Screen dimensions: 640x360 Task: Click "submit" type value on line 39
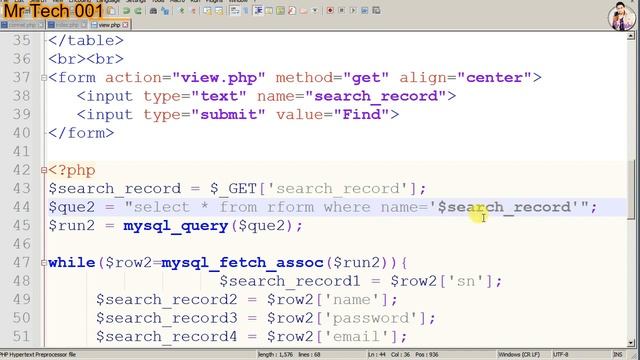click(x=228, y=114)
